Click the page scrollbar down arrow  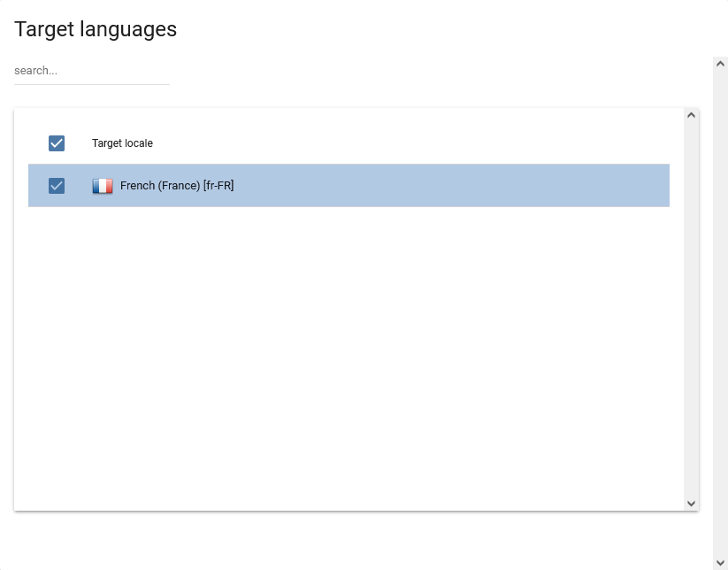coord(720,562)
